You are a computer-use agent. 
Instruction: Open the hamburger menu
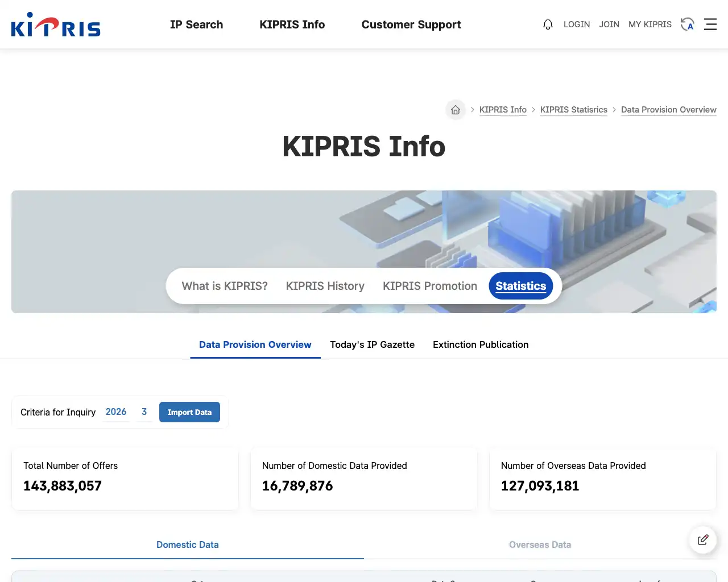pos(710,24)
